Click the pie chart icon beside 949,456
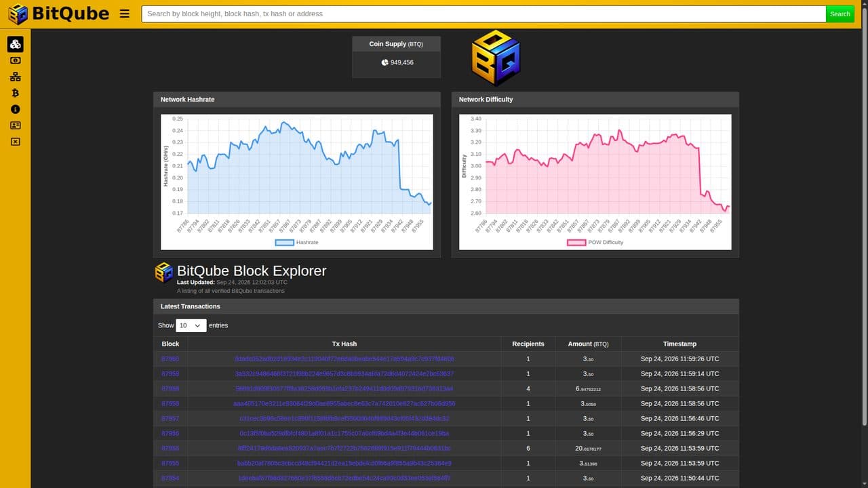The width and height of the screenshot is (868, 488). point(384,62)
